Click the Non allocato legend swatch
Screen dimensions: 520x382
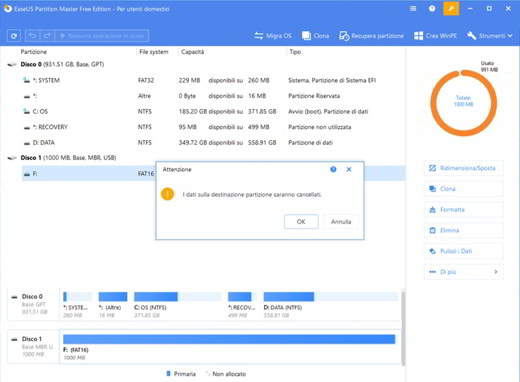(207, 374)
